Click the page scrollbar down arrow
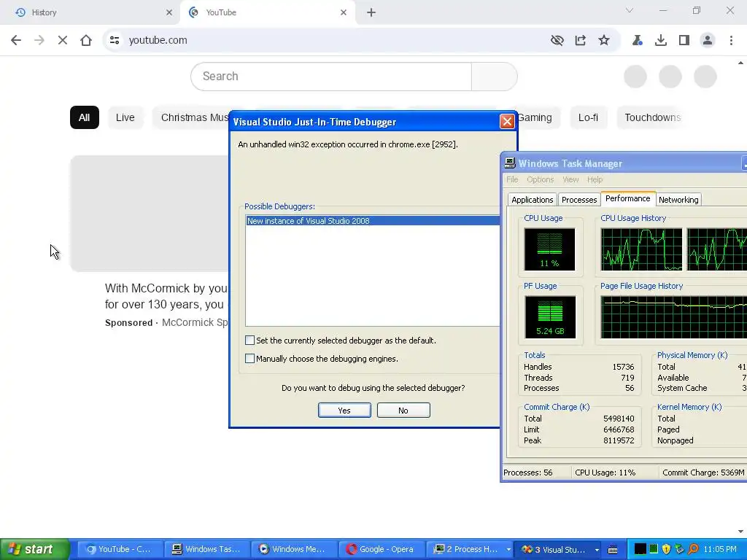Image resolution: width=747 pixels, height=560 pixels. point(740,532)
